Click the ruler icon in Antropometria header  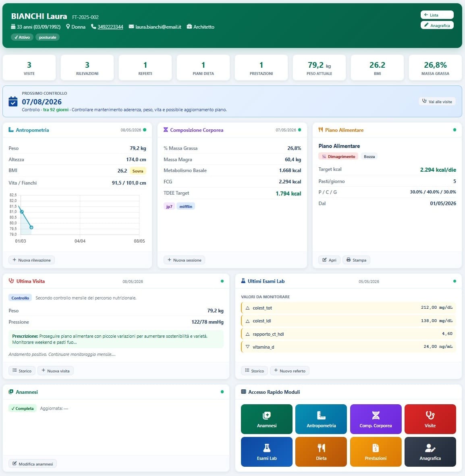pos(11,130)
